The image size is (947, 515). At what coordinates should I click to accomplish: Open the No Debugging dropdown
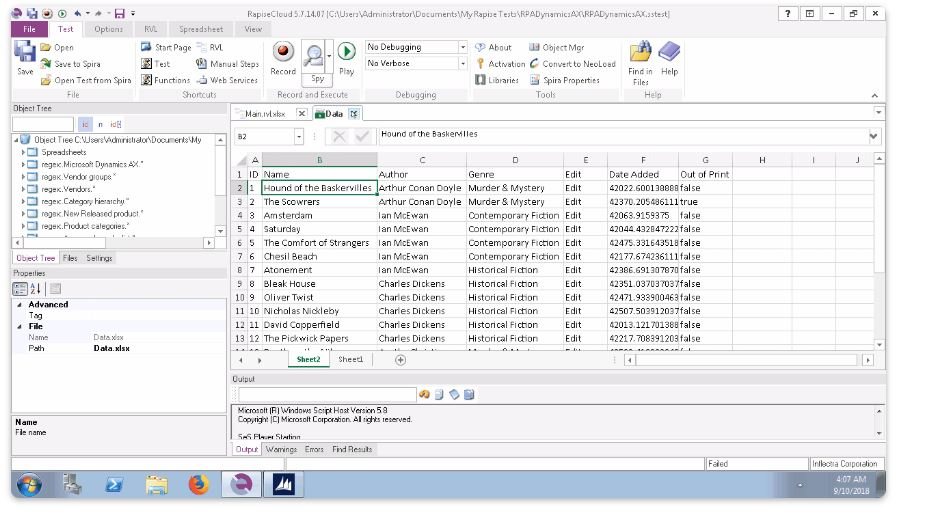click(462, 47)
